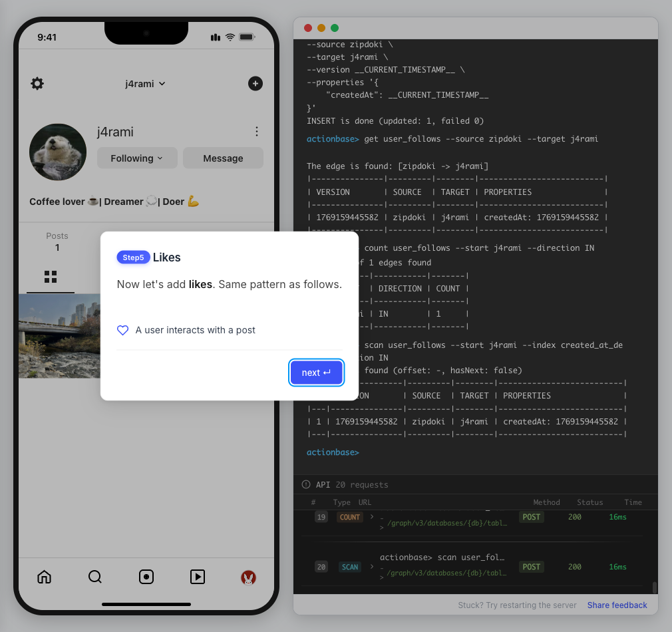
Task: Expand request row 19 COUNT details
Action: [372, 517]
